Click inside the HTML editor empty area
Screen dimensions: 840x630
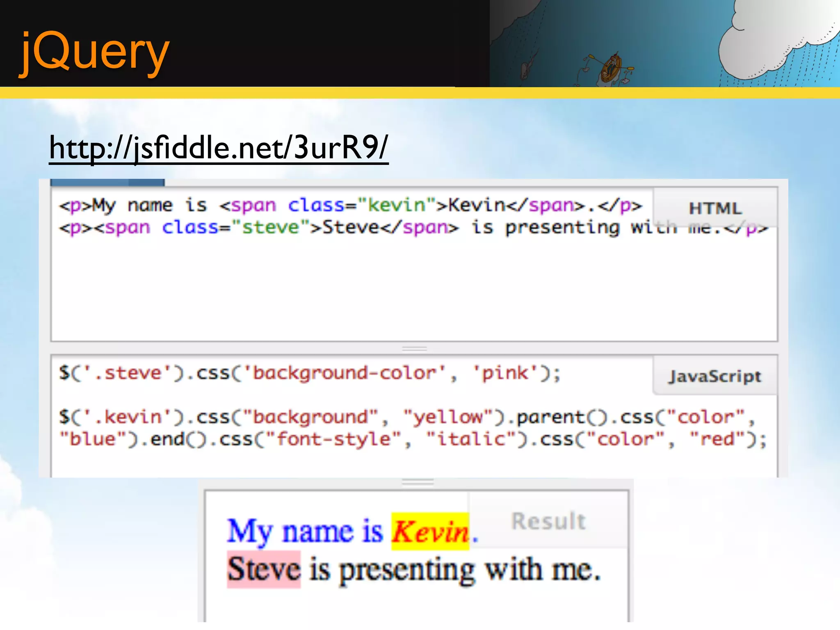tap(414, 289)
